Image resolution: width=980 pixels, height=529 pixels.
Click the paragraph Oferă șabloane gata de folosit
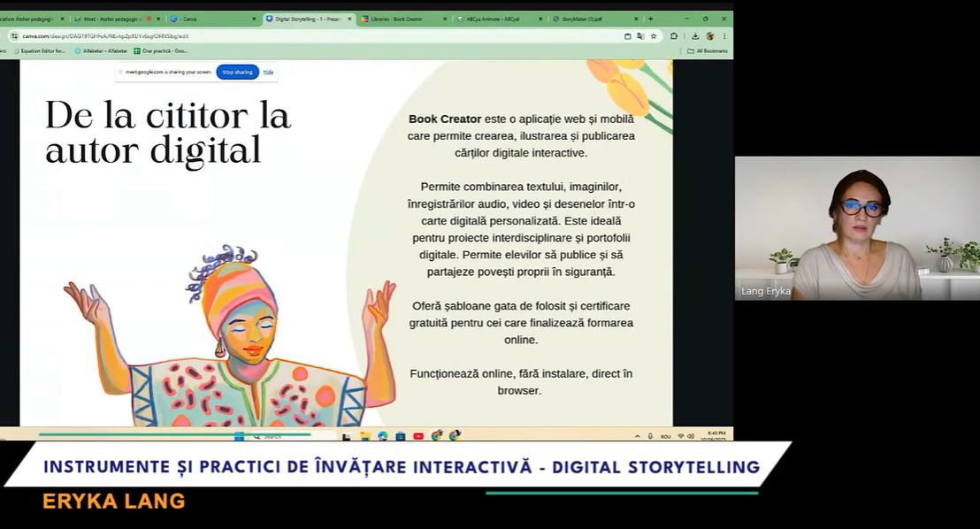[x=521, y=323]
